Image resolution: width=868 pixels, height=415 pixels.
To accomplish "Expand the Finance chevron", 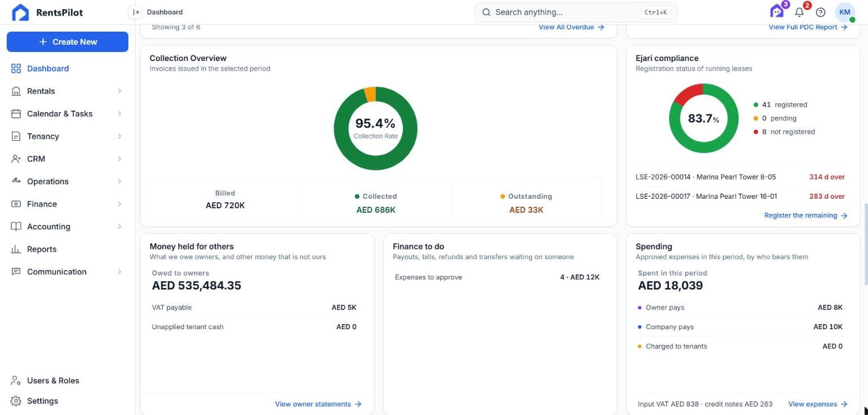I will (119, 204).
